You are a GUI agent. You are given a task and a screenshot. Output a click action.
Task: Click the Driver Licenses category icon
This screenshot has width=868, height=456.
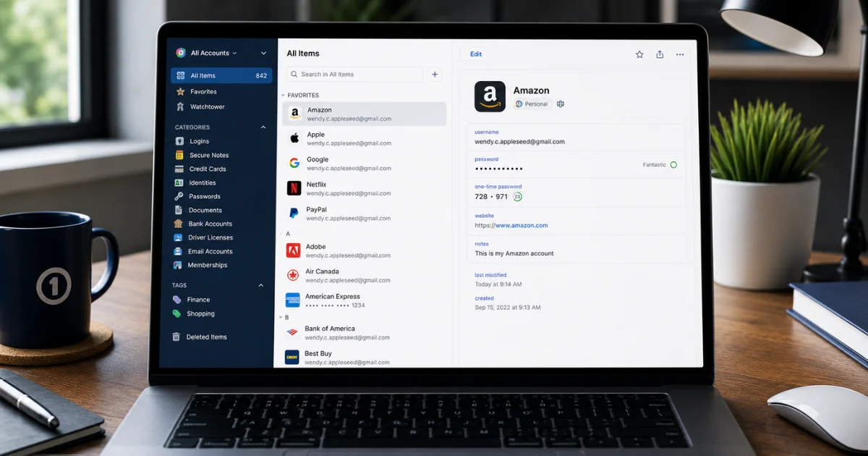click(178, 237)
